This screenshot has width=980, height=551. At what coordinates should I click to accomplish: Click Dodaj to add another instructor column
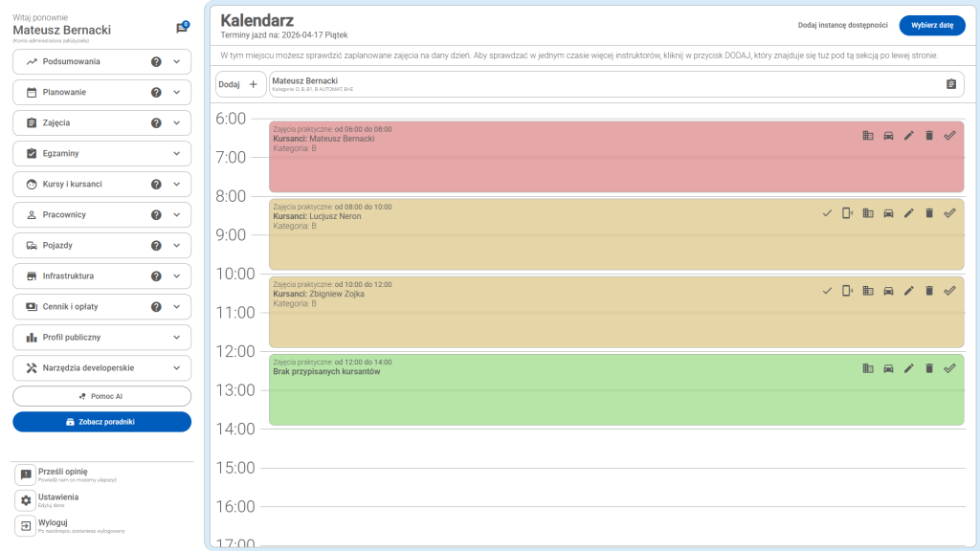tap(237, 84)
